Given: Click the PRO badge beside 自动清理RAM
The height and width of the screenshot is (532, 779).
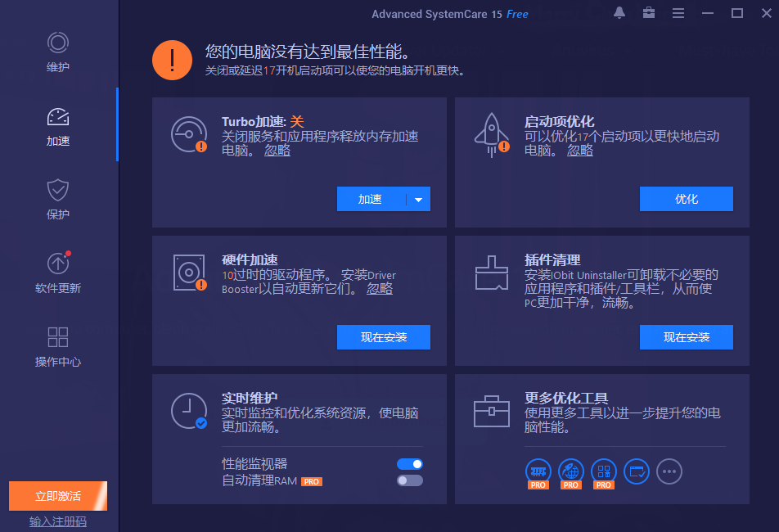Looking at the screenshot, I should pos(312,481).
